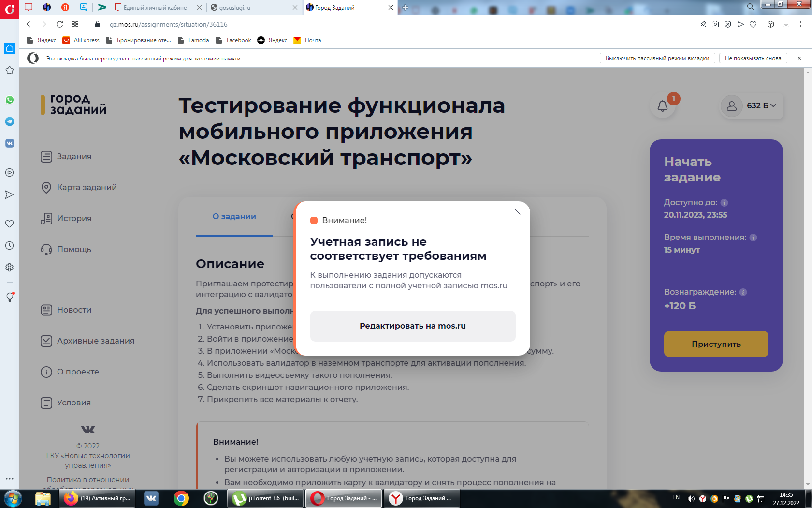Close the account requirements warning dialog
The width and height of the screenshot is (812, 508).
pos(518,212)
